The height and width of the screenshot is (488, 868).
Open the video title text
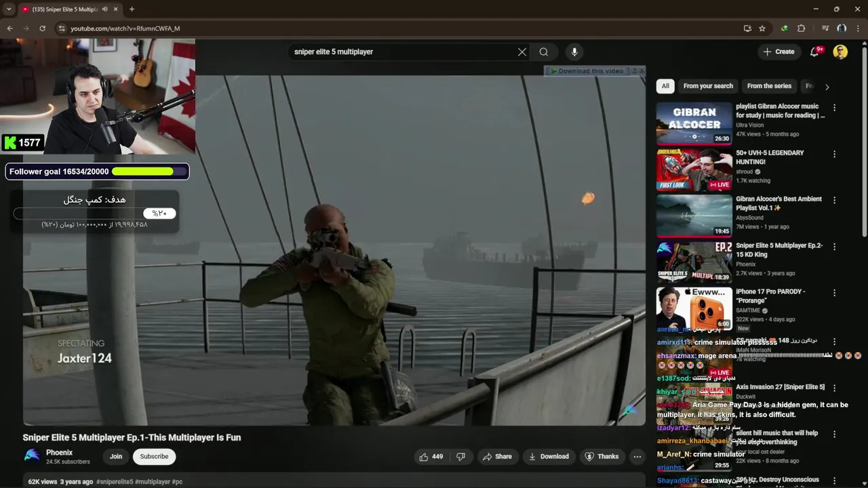coord(132,437)
